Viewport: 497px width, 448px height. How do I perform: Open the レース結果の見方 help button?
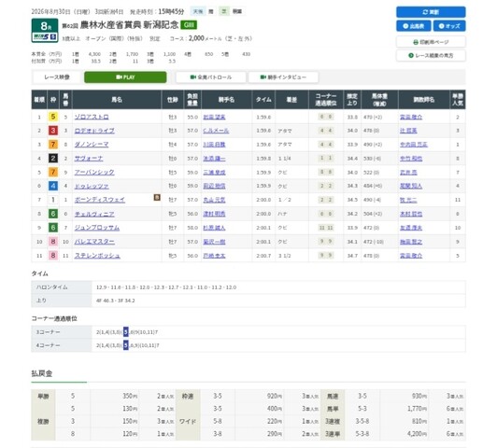[x=431, y=55]
